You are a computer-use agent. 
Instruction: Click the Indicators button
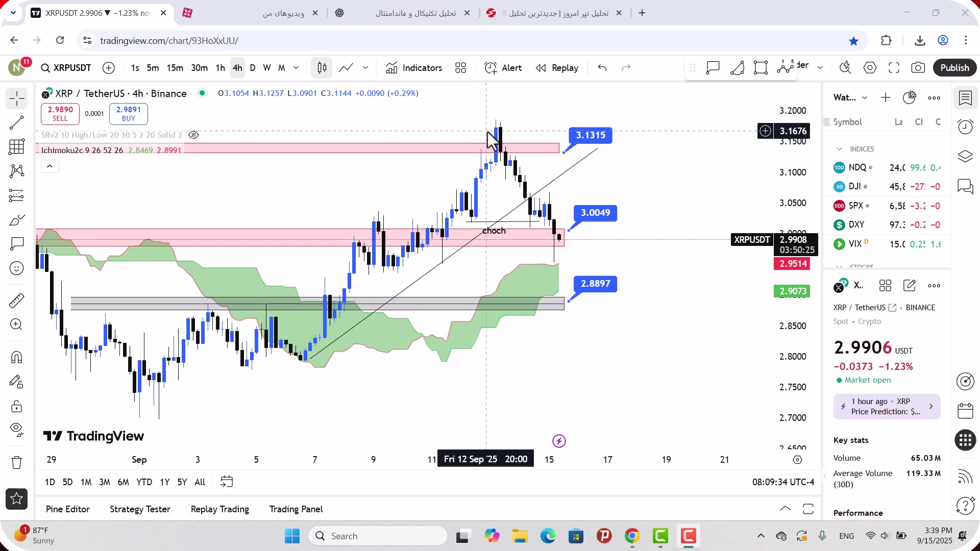[x=414, y=68]
